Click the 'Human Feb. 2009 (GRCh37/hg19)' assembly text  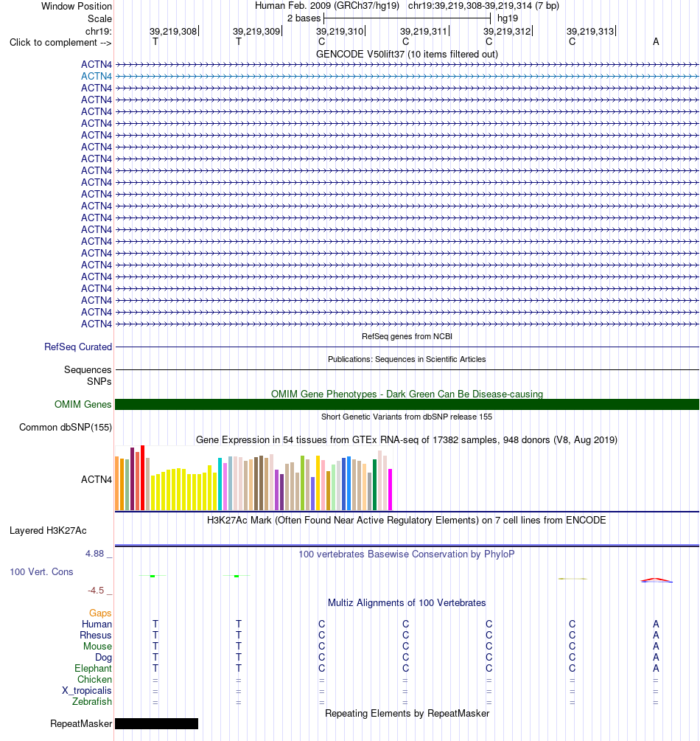coord(327,6)
